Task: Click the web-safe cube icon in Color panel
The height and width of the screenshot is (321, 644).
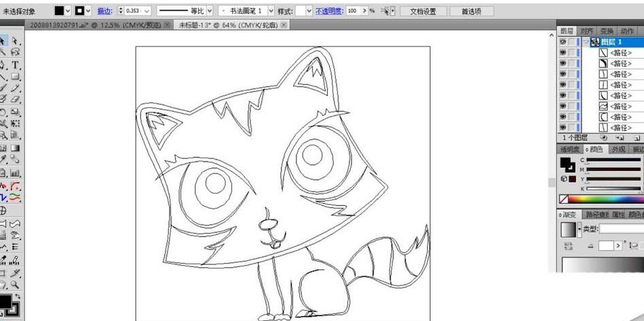Action: tap(564, 179)
